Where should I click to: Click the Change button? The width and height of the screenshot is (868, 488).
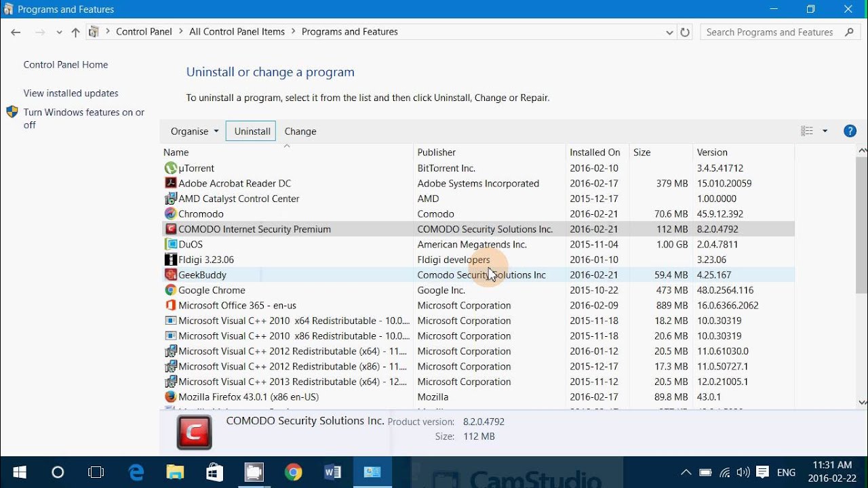tap(300, 131)
